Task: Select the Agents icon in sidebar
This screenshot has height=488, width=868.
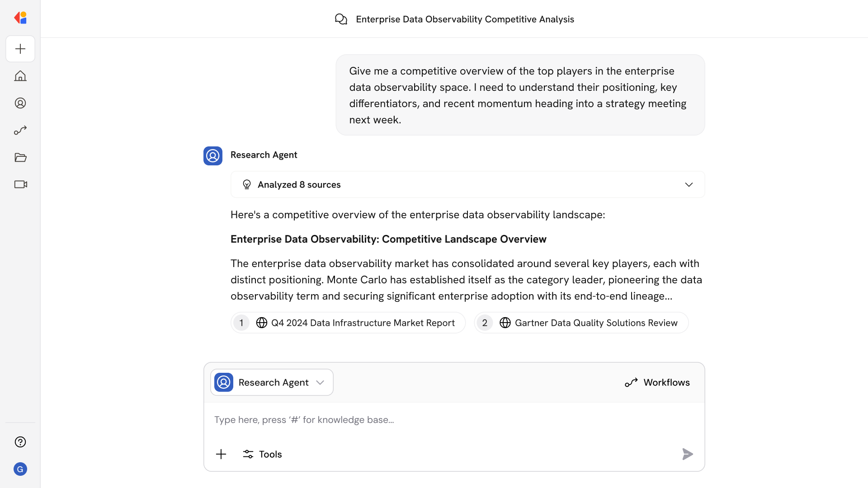Action: click(x=20, y=103)
